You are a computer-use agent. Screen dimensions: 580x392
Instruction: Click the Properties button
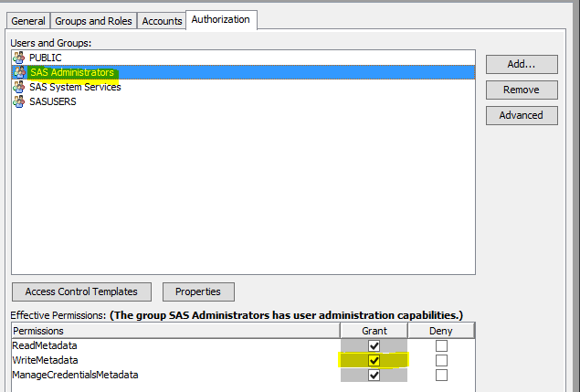point(198,292)
